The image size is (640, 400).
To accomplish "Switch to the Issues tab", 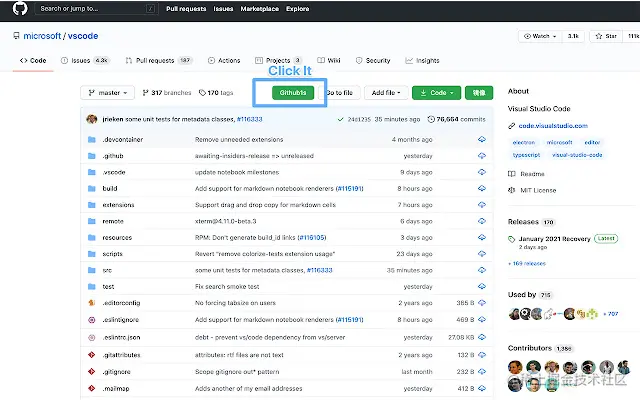I will point(84,60).
